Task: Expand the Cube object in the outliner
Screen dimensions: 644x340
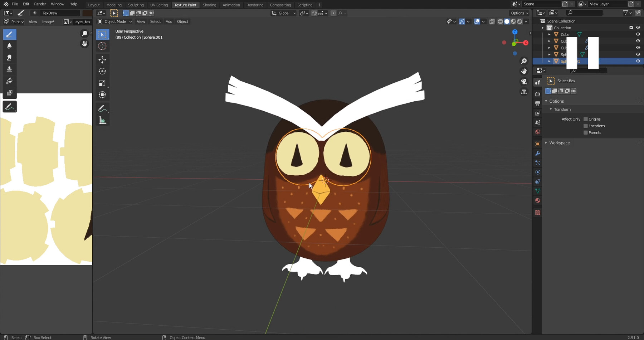Action: (x=549, y=34)
